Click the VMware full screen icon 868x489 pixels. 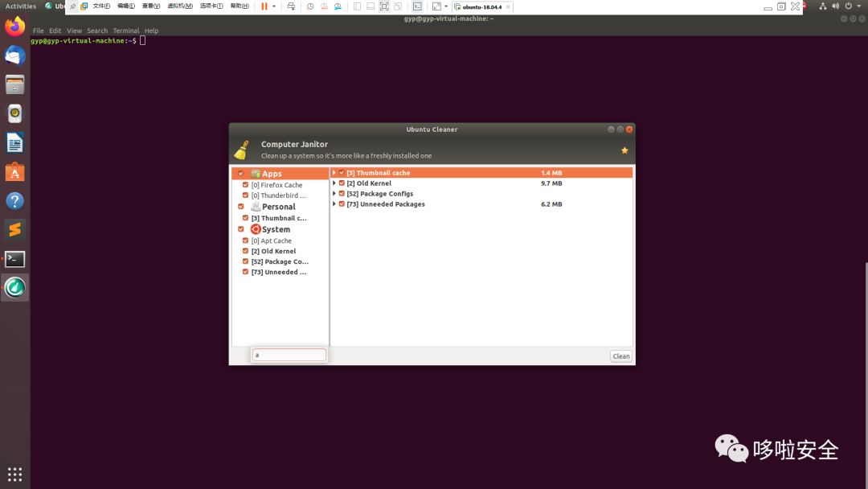(x=383, y=6)
